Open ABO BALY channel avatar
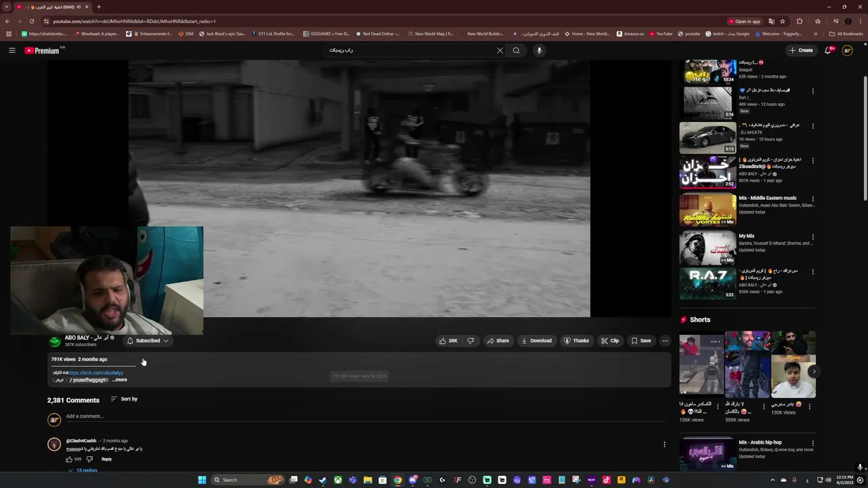Image resolution: width=868 pixels, height=488 pixels. pyautogui.click(x=54, y=341)
